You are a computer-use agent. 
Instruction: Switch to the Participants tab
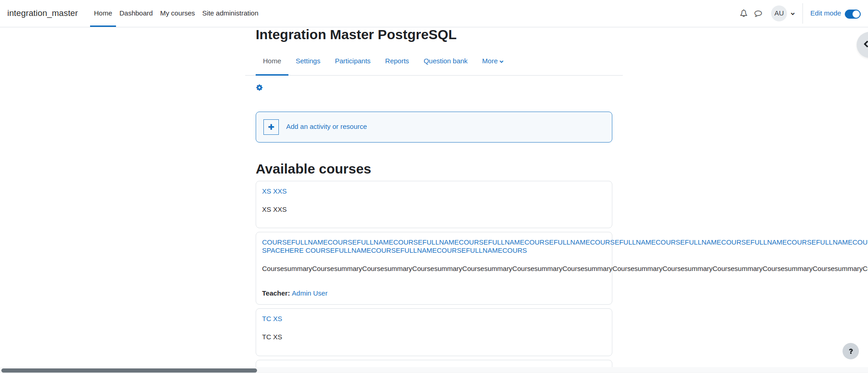pos(353,61)
